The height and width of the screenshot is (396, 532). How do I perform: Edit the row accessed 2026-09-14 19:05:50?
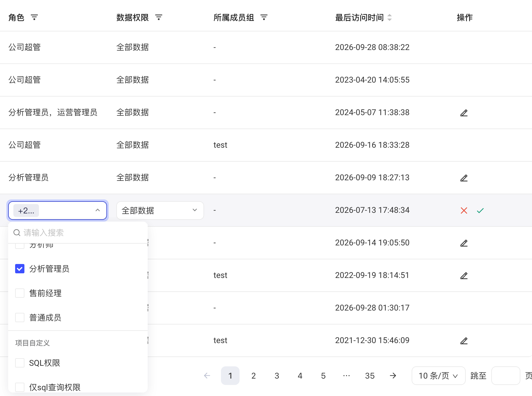[x=464, y=243]
